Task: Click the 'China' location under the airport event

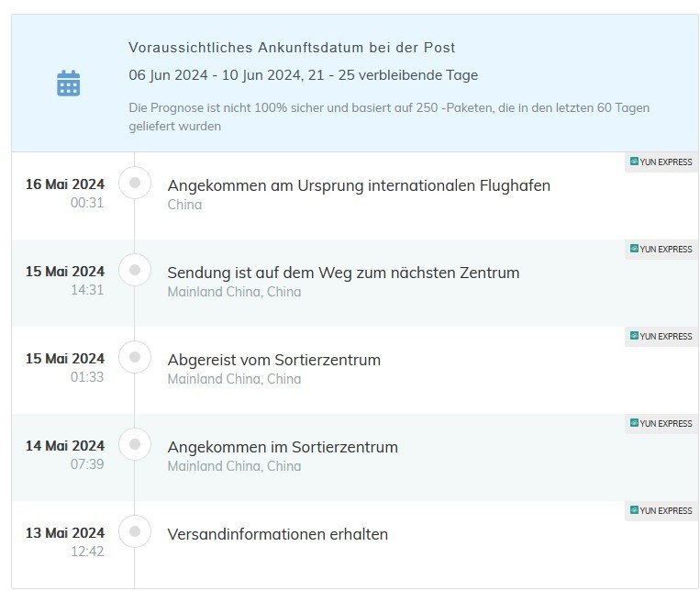Action: [184, 205]
